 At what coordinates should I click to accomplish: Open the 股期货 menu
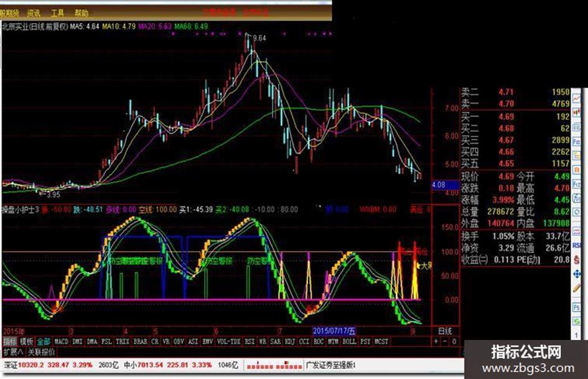pos(9,13)
